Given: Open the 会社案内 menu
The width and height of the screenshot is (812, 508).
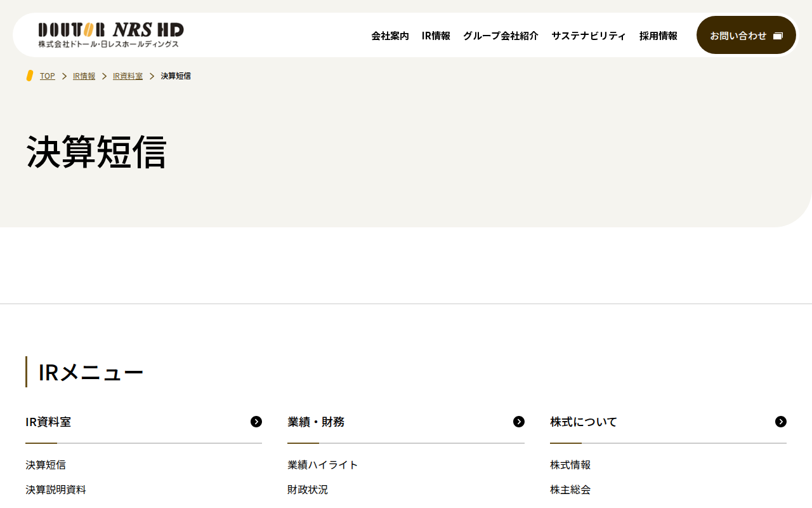Looking at the screenshot, I should point(390,36).
